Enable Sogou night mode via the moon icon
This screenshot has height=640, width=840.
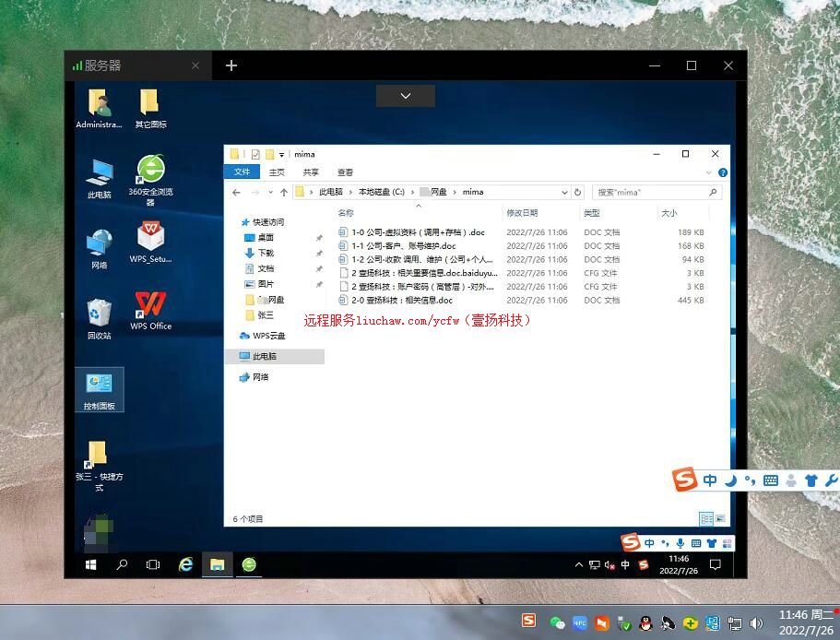(729, 480)
